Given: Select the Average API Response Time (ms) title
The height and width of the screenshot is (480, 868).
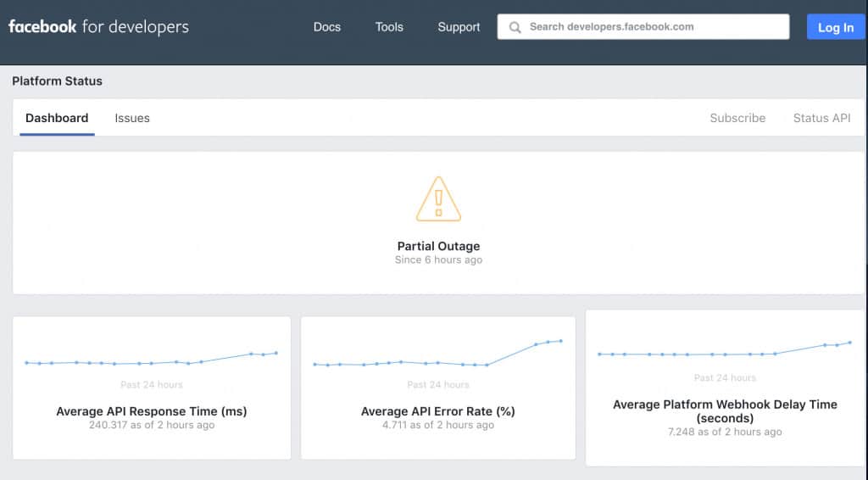Looking at the screenshot, I should pos(151,411).
